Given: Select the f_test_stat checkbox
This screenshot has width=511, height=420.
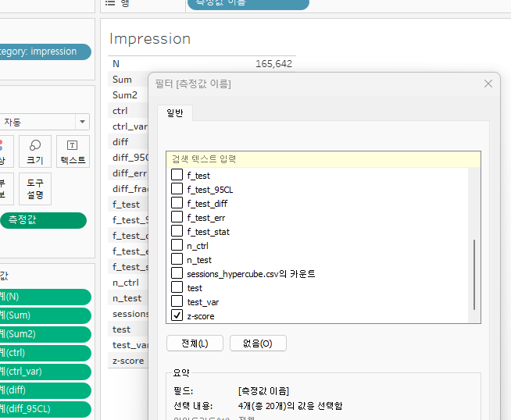Looking at the screenshot, I should tap(177, 231).
